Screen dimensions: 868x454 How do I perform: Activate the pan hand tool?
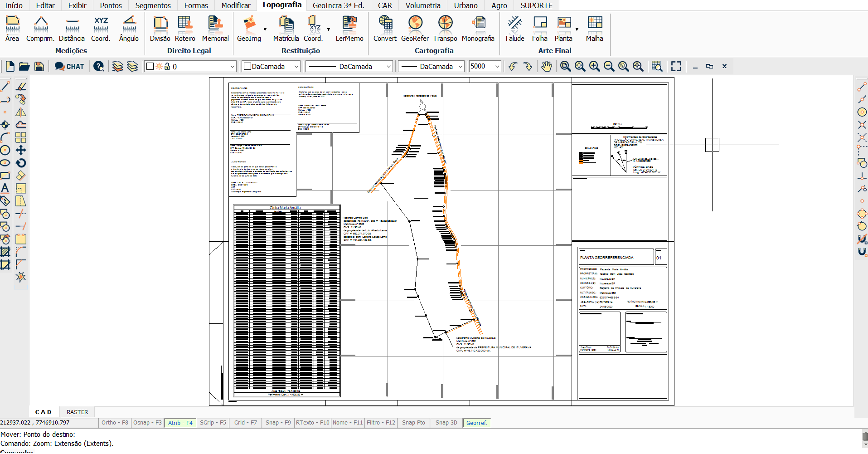coord(547,66)
